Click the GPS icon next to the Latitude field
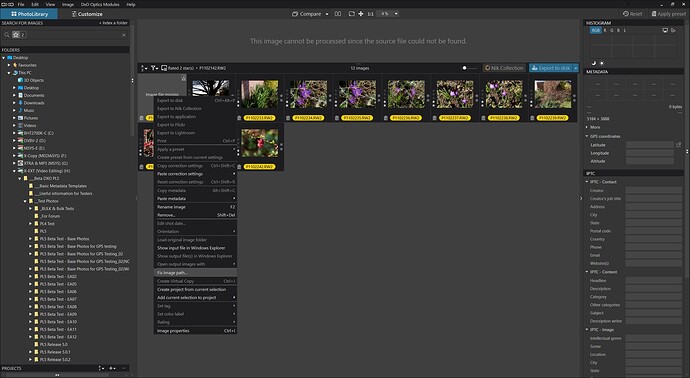 tap(678, 145)
